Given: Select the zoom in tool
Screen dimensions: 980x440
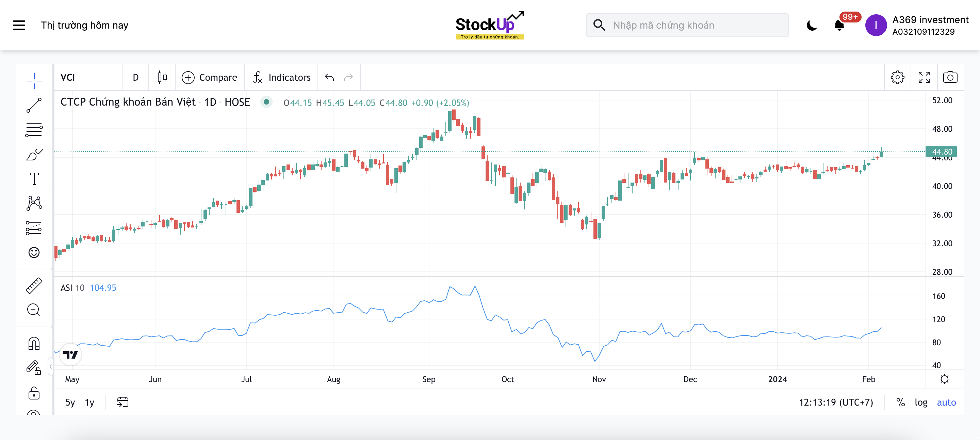Looking at the screenshot, I should tap(34, 310).
